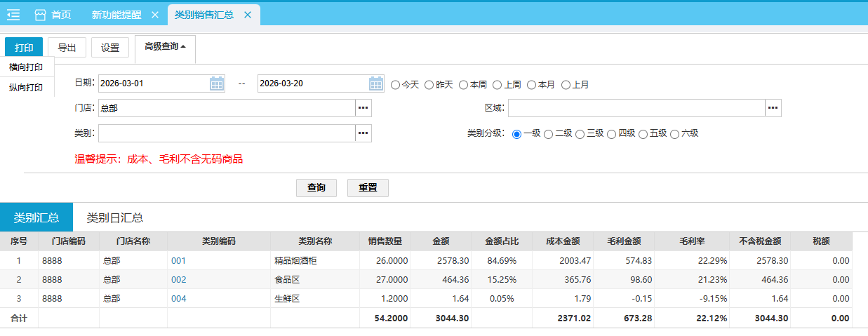The width and height of the screenshot is (868, 336).
Task: Choose 纵向打印 from print dropdown
Action: pos(26,88)
